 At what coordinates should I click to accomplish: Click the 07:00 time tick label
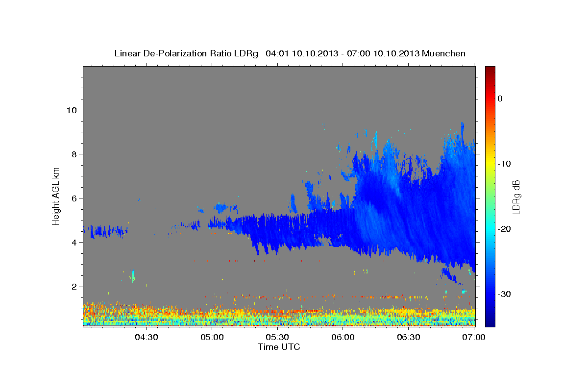(474, 337)
